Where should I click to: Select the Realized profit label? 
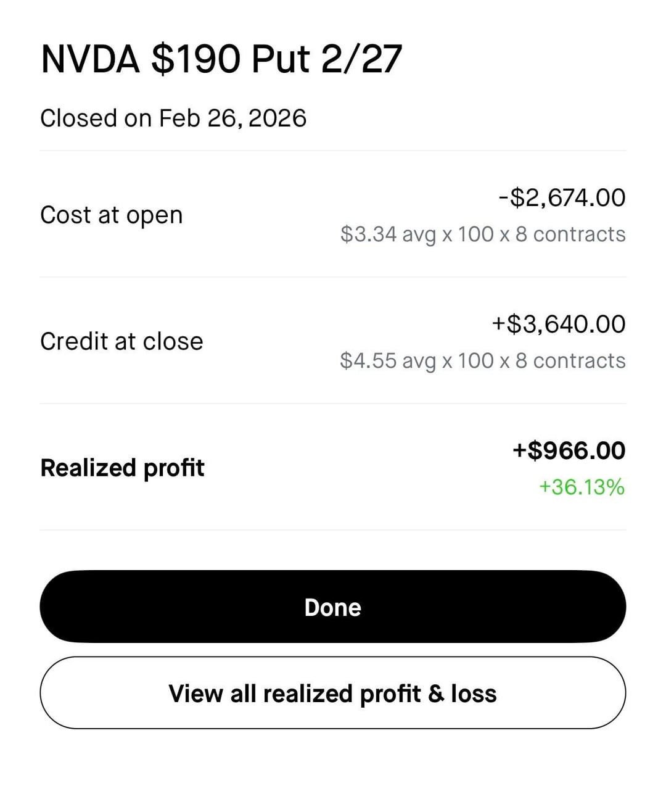pos(122,468)
